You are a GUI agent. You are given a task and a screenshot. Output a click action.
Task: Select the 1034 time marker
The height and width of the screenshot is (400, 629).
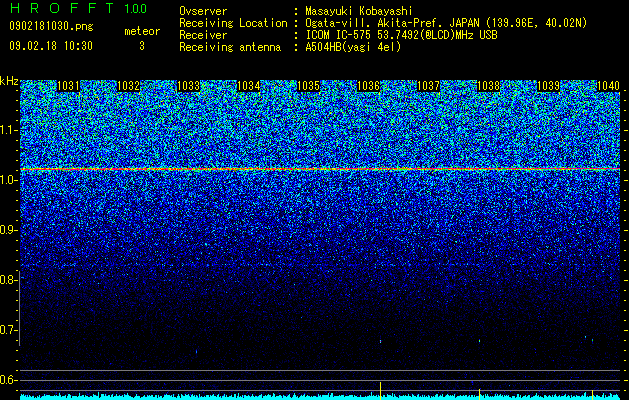(x=248, y=86)
